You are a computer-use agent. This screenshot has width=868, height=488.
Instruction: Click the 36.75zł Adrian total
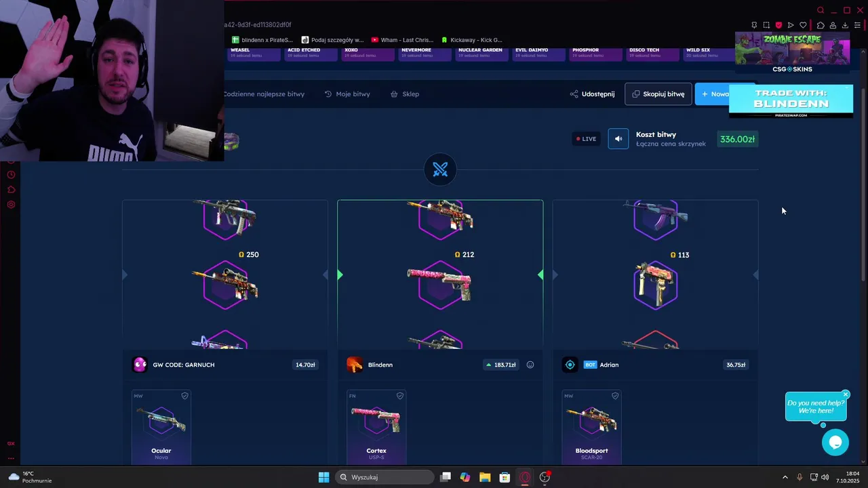pyautogui.click(x=736, y=365)
